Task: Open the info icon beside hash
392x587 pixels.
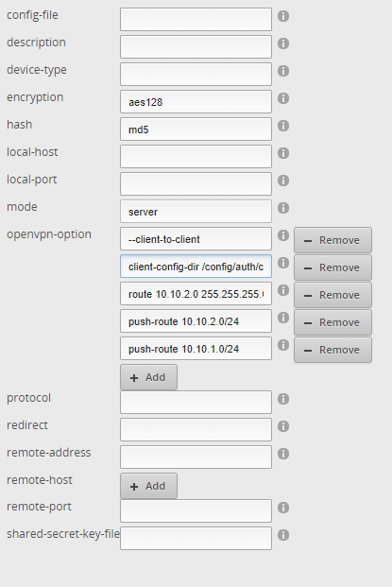Action: pos(283,126)
